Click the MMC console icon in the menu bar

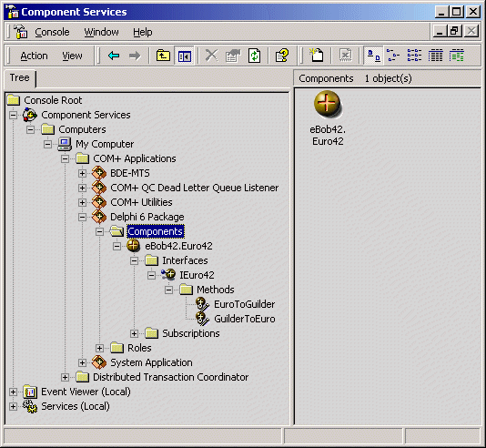(20, 32)
